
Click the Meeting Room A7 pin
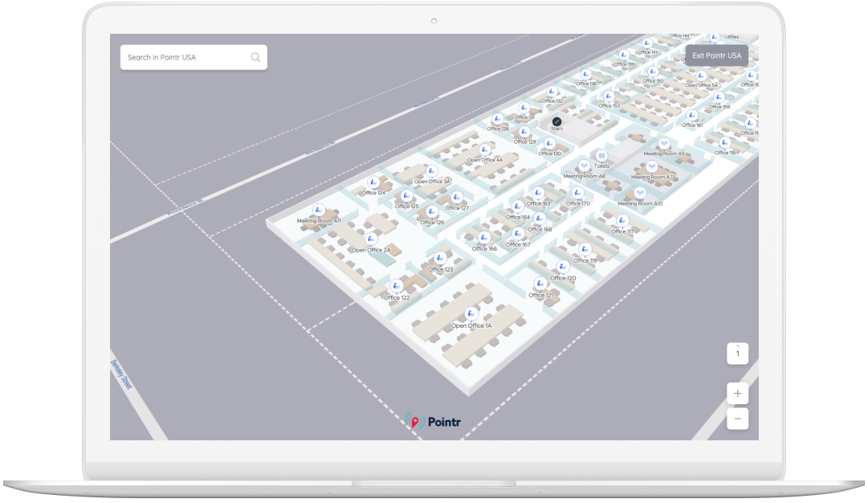[652, 166]
